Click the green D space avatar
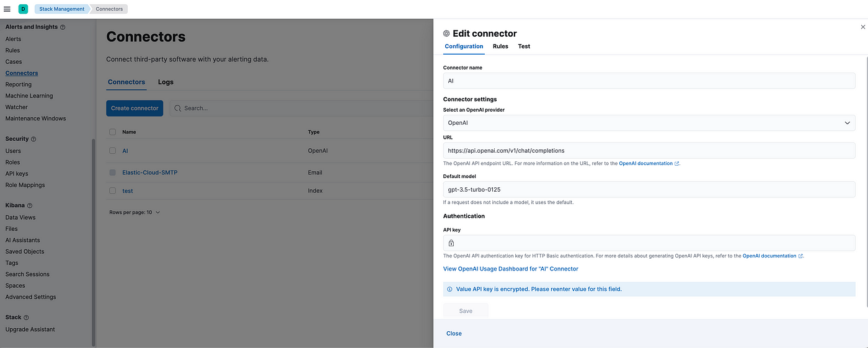The width and height of the screenshot is (868, 348). pos(23,9)
